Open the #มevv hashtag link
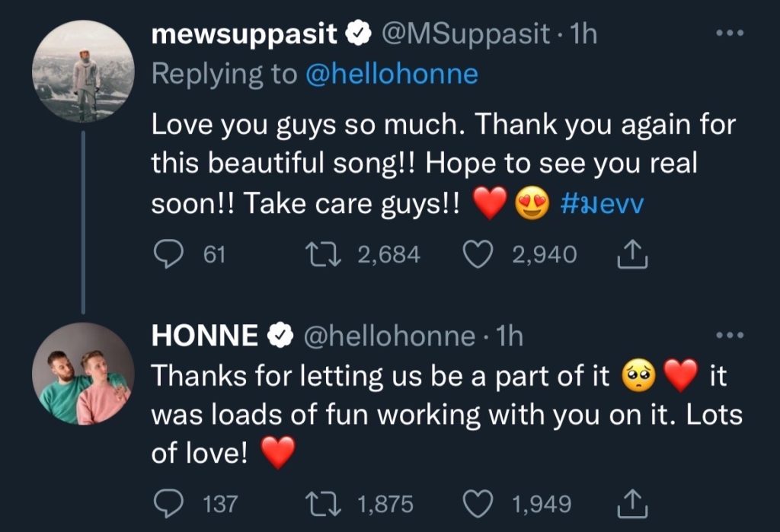780x532 pixels. pos(602,205)
